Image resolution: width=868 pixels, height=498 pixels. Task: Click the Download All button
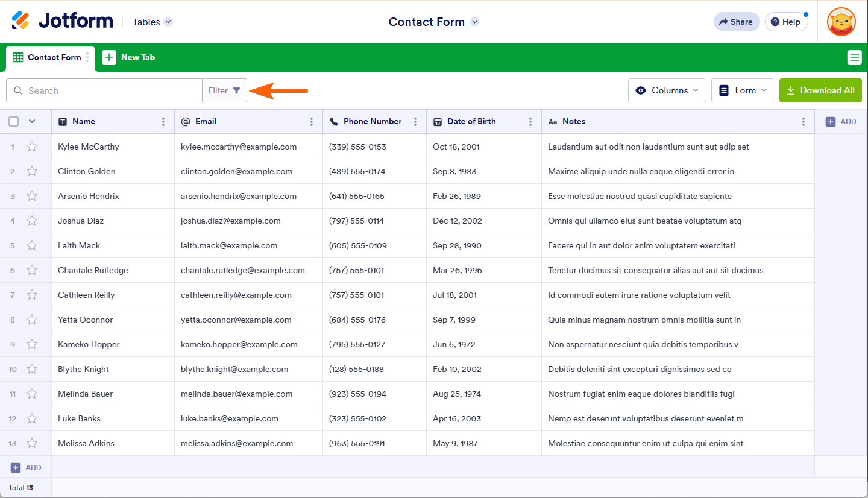(820, 90)
